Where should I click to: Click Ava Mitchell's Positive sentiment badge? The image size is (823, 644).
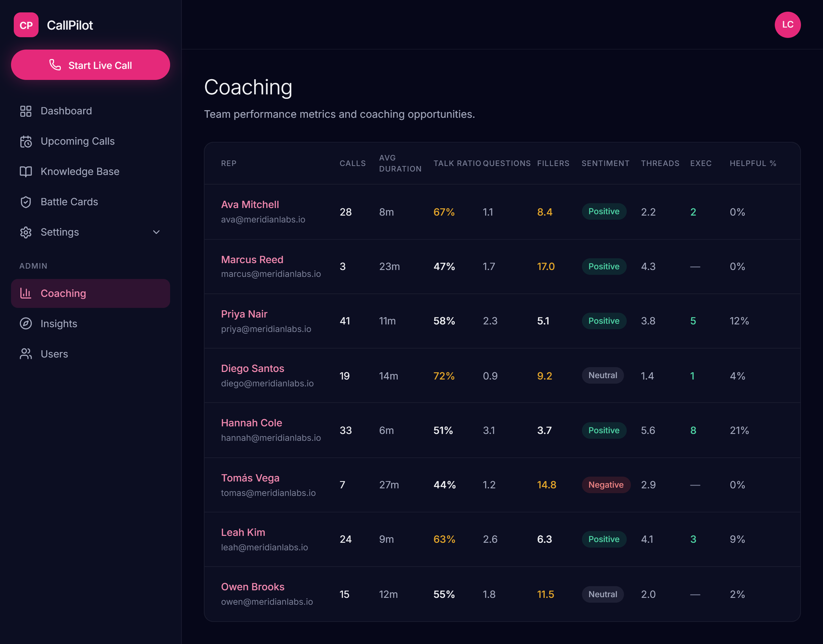[604, 211]
